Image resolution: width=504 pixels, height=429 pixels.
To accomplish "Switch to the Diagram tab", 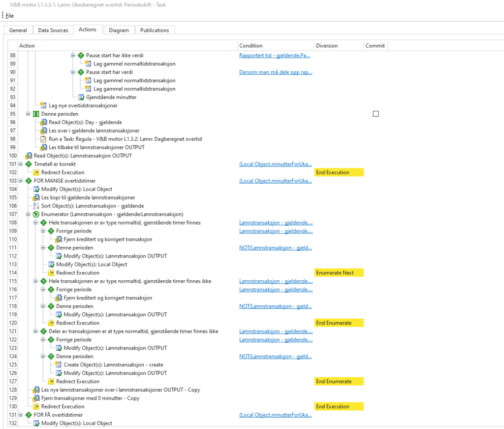I will coord(119,30).
